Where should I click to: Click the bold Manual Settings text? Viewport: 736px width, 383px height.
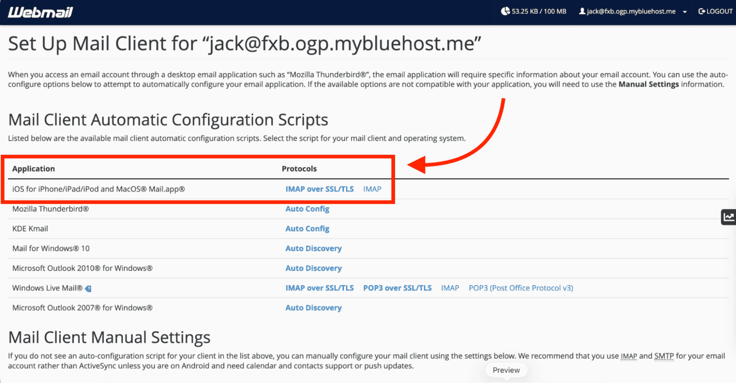point(649,84)
